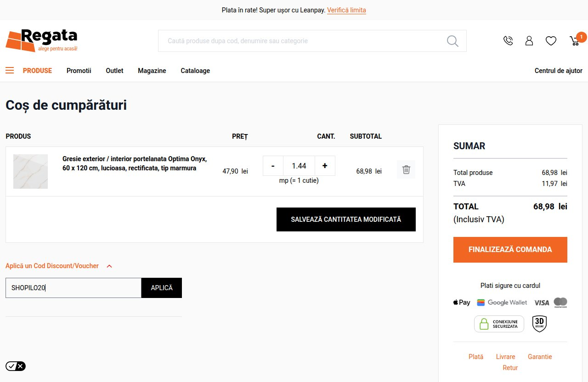Open the Cataloage menu item
Screen dimensions: 588x382
(195, 71)
